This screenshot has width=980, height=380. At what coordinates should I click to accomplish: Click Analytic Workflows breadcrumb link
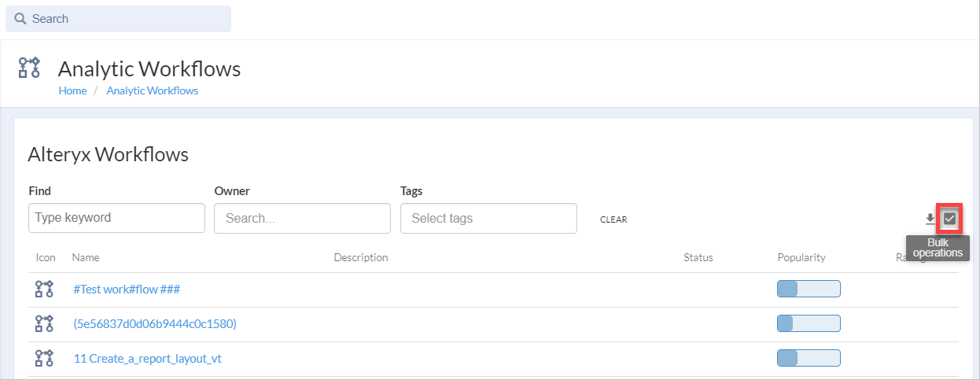[152, 90]
